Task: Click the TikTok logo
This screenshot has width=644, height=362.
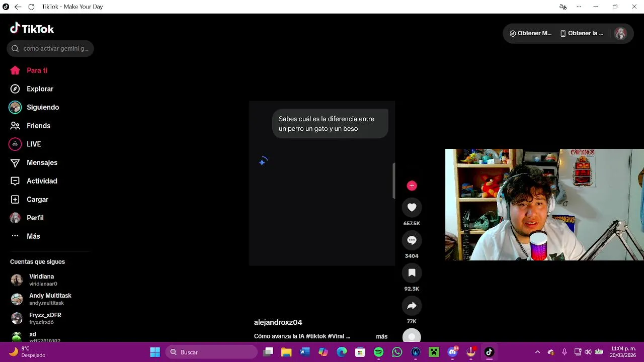Action: [32, 29]
